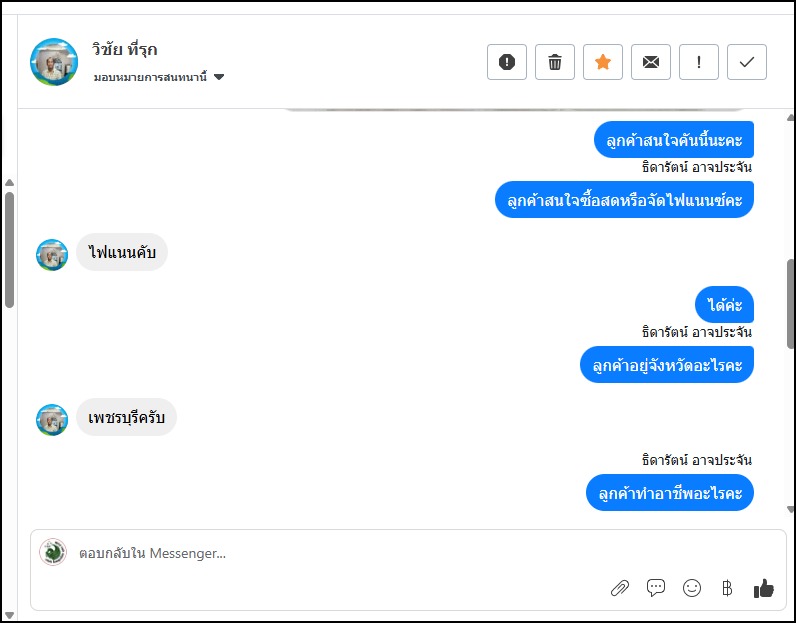Viewport: 796px width, 623px height.
Task: Delete conversation with the trash icon
Action: coord(555,62)
